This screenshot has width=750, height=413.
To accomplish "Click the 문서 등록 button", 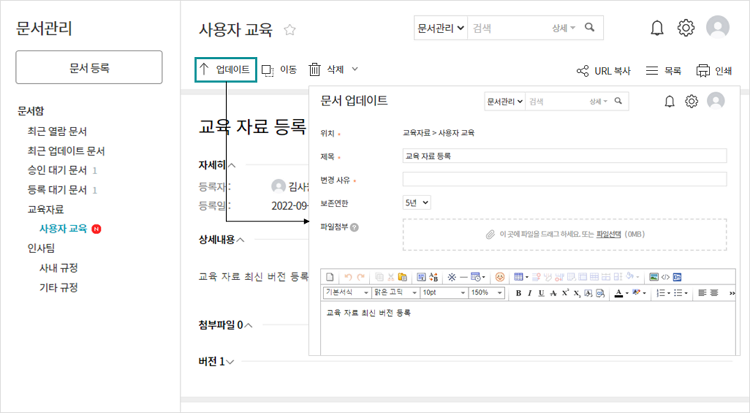I will 89,67.
